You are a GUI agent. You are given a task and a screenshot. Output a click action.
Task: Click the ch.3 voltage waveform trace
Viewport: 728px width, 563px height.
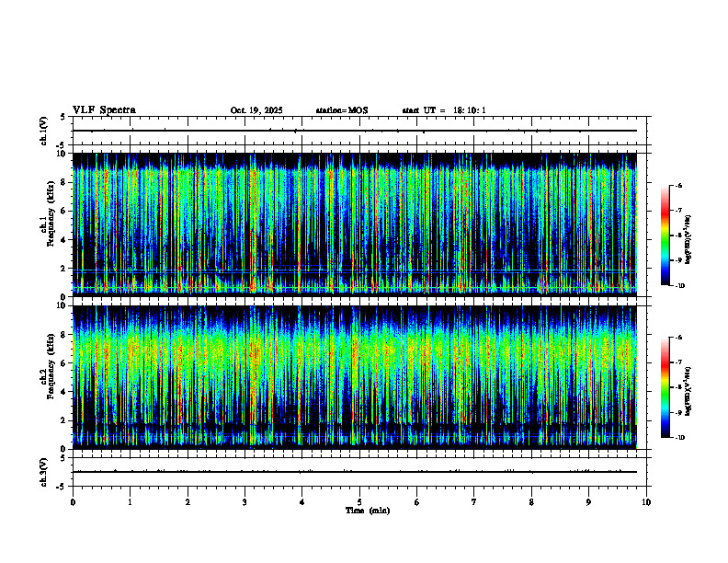click(x=355, y=472)
